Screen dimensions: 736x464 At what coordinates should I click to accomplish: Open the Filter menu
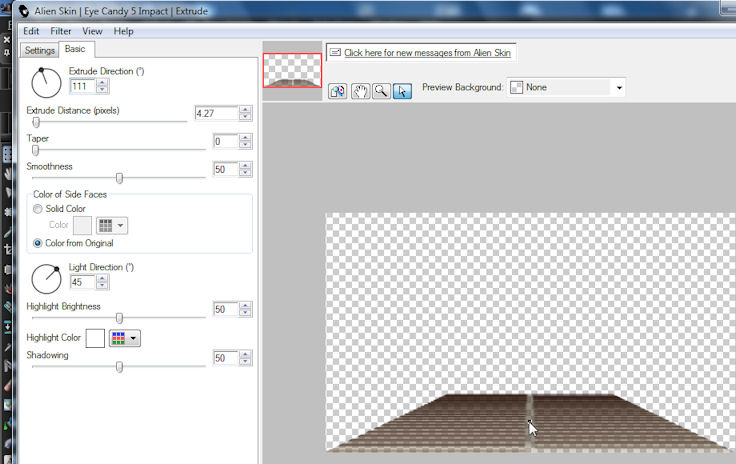tap(61, 31)
